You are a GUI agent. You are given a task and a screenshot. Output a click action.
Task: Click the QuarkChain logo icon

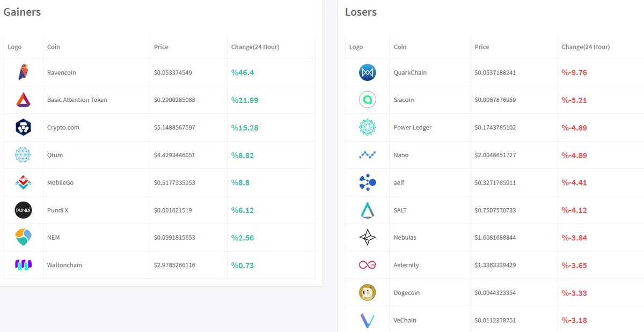click(x=368, y=72)
